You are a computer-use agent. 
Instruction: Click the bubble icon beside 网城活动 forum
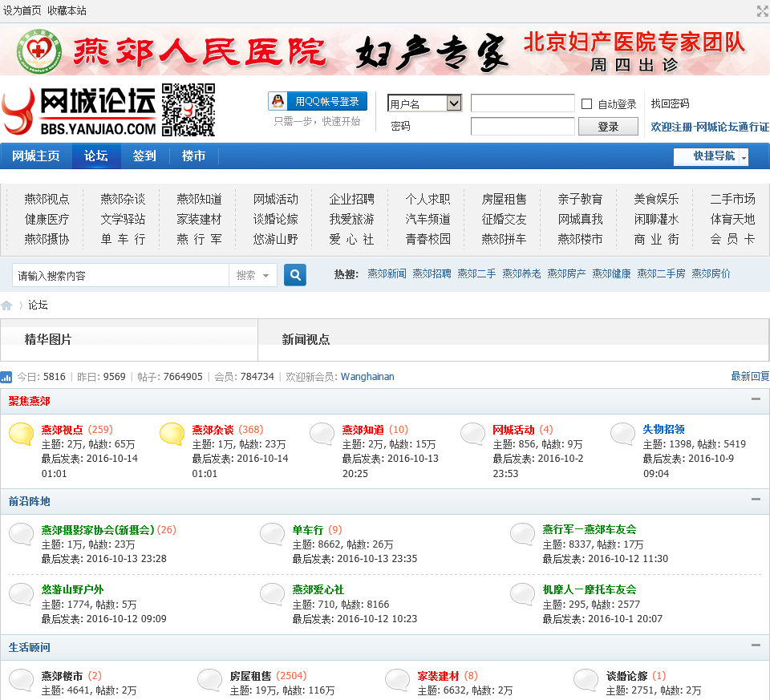(473, 434)
